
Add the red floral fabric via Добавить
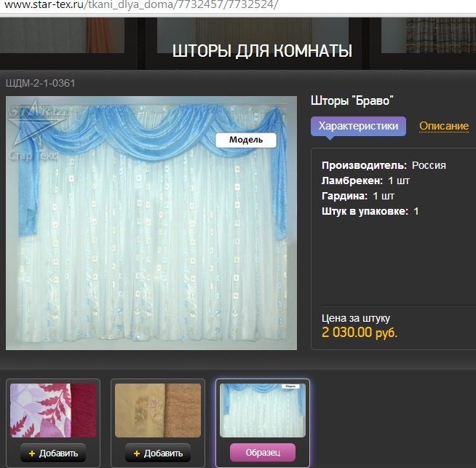(x=53, y=453)
